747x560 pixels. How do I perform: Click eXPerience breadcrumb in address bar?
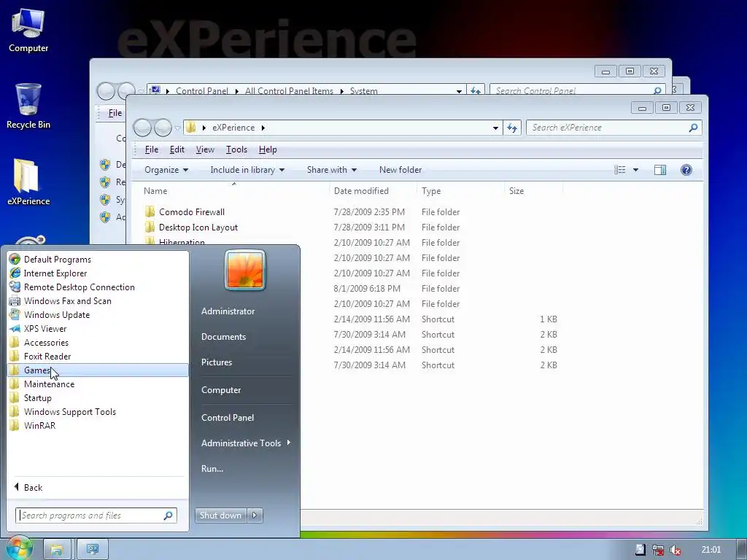(233, 128)
